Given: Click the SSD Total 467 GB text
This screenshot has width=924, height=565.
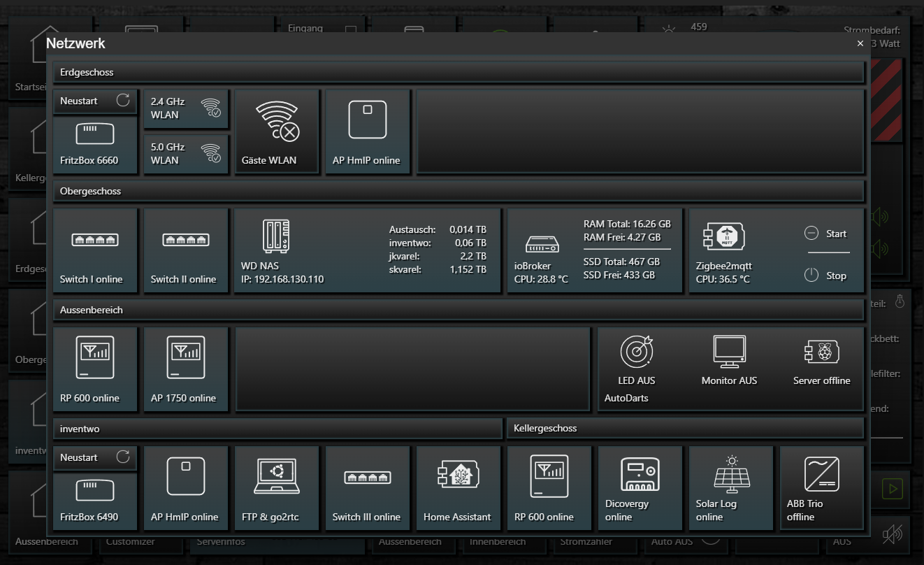Looking at the screenshot, I should click(x=621, y=262).
